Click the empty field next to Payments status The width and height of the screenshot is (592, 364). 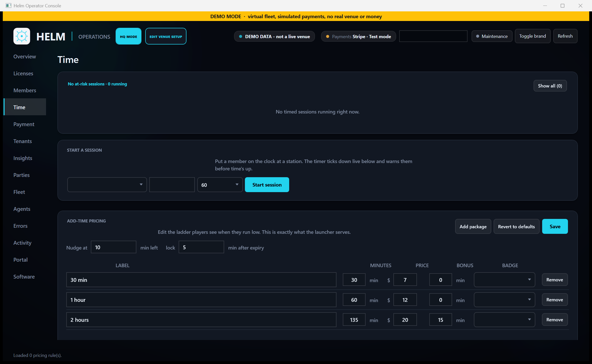433,36
